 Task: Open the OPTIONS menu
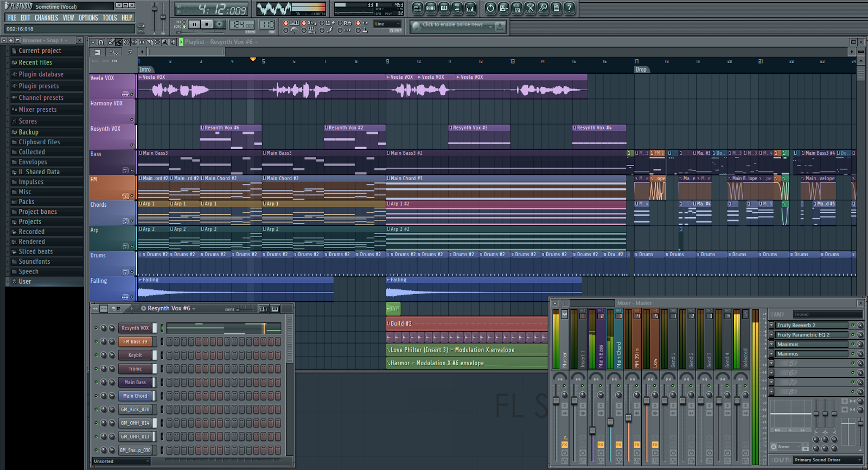[88, 18]
